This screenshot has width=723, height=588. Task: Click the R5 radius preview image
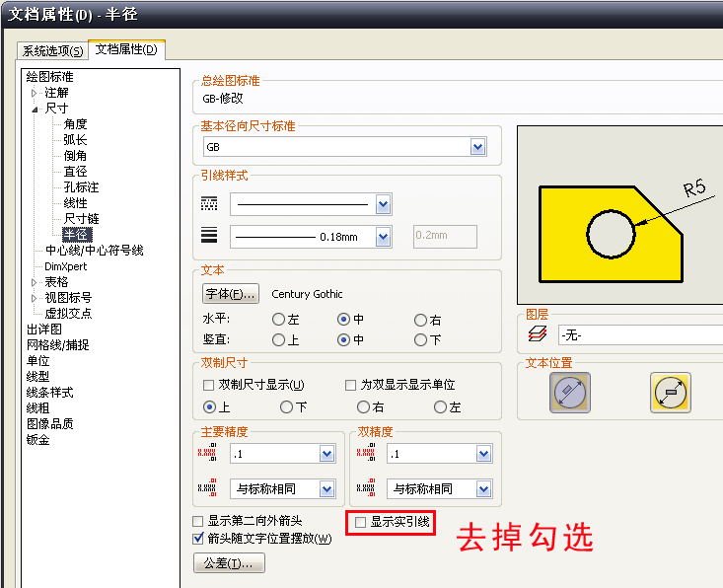click(619, 215)
